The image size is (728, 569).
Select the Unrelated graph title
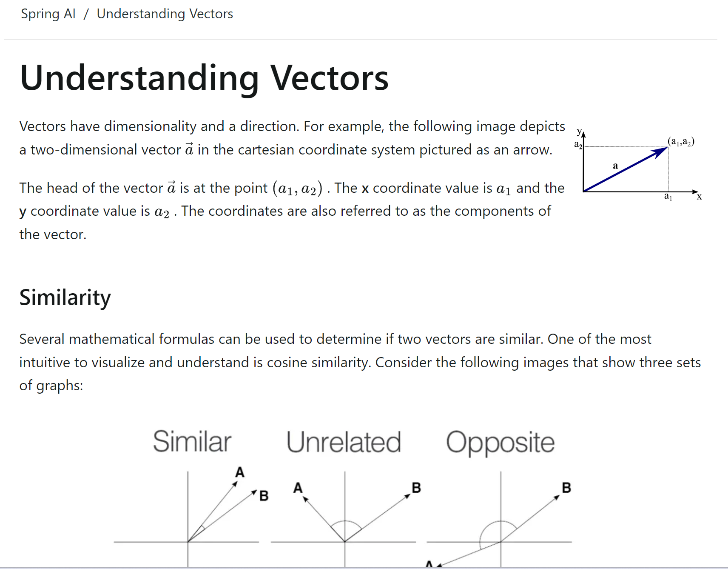(x=344, y=442)
